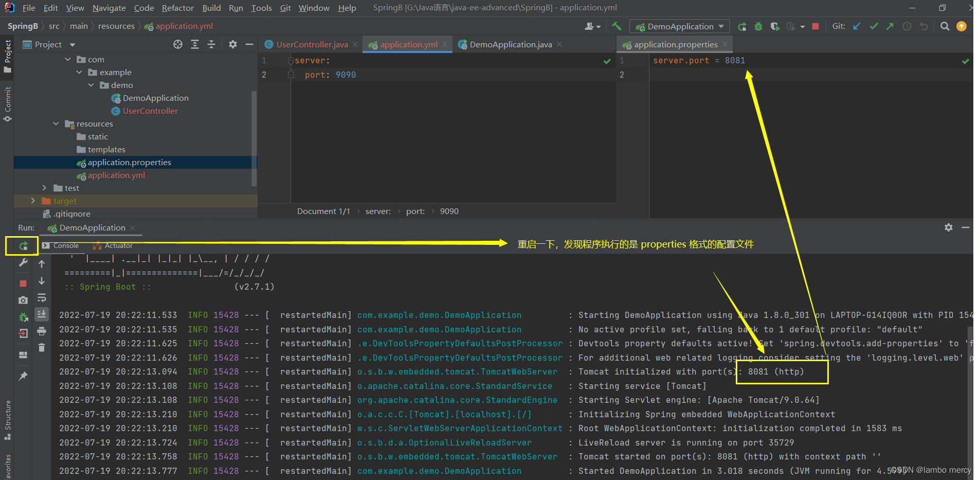Image resolution: width=980 pixels, height=480 pixels.
Task: Show Git history via the clock icon
Action: [x=907, y=26]
